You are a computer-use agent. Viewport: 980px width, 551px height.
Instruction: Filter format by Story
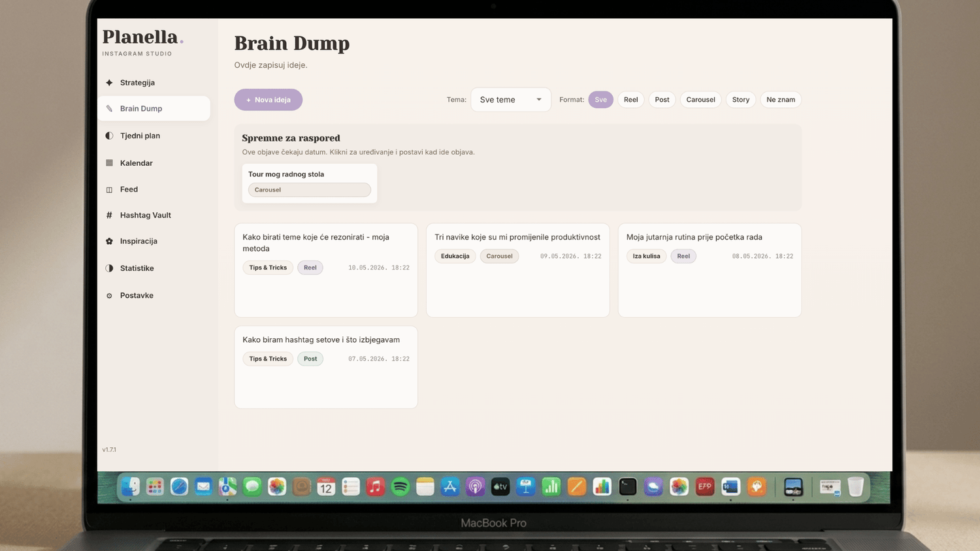(741, 100)
